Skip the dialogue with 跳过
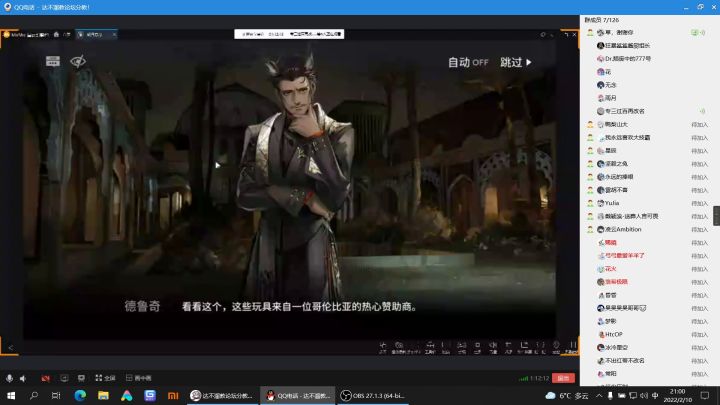The height and width of the screenshot is (405, 720). [x=516, y=62]
